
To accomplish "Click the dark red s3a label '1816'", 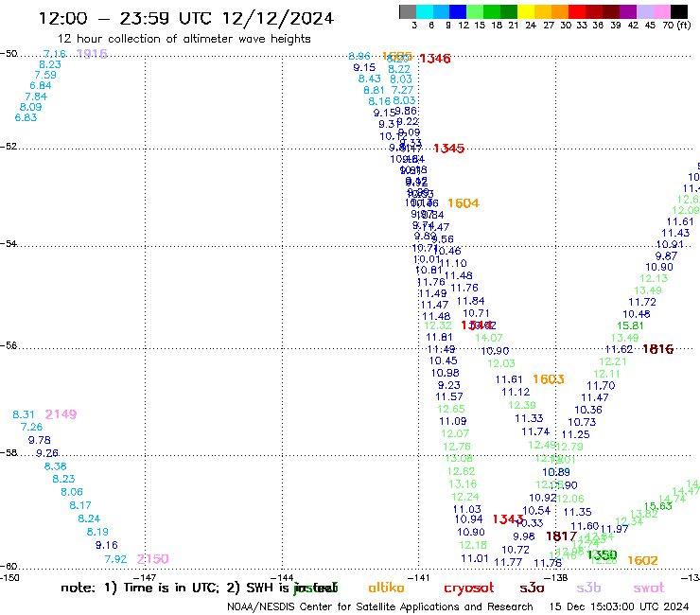I will point(657,349).
